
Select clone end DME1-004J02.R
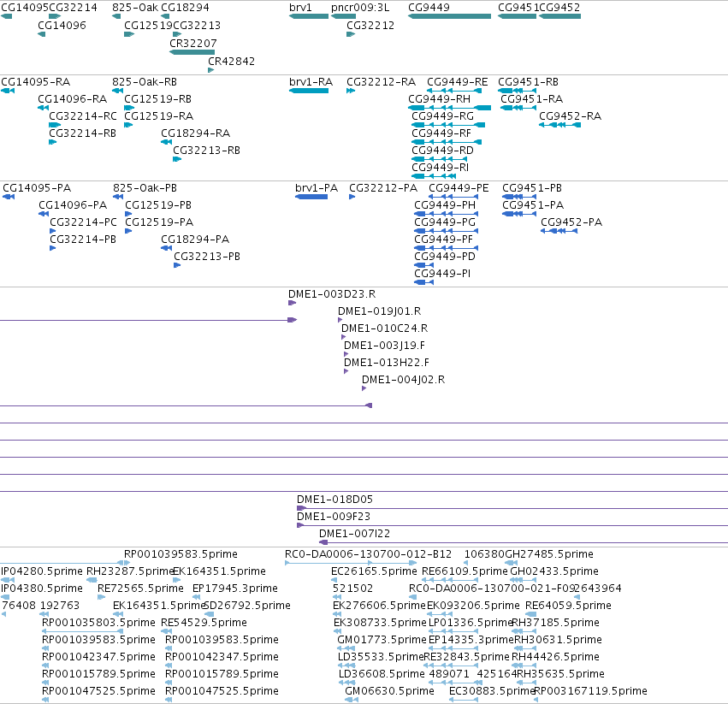403,380
